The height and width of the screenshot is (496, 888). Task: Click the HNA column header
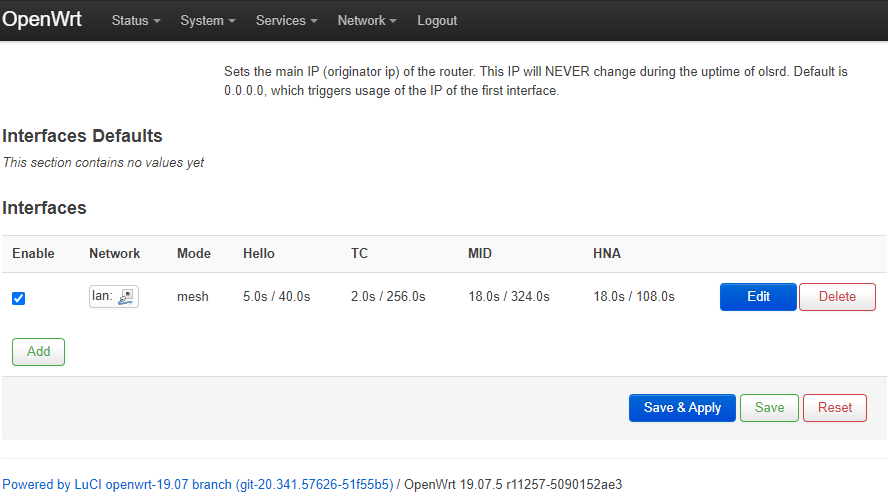[607, 253]
